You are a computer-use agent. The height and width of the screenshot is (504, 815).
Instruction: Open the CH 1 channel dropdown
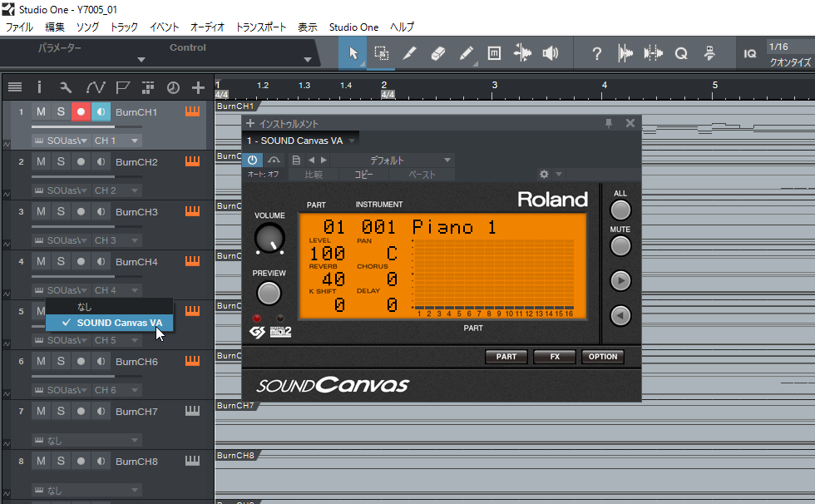pyautogui.click(x=116, y=141)
